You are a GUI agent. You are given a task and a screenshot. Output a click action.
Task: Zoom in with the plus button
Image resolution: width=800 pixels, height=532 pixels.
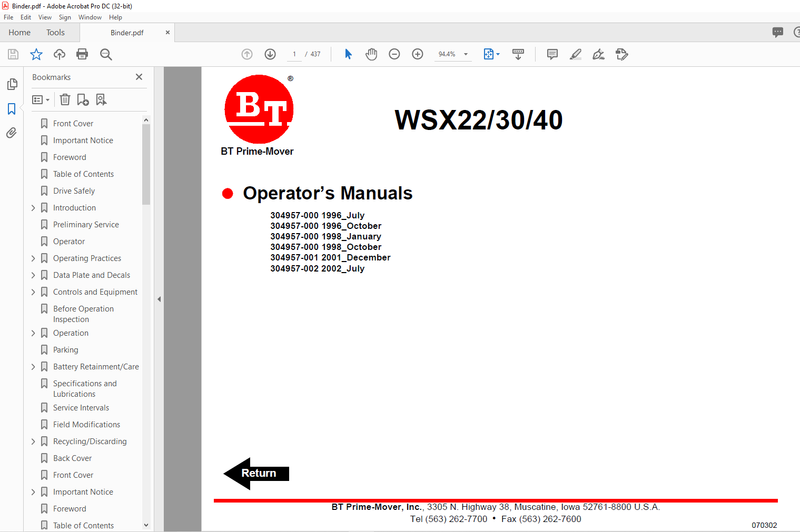pos(418,54)
